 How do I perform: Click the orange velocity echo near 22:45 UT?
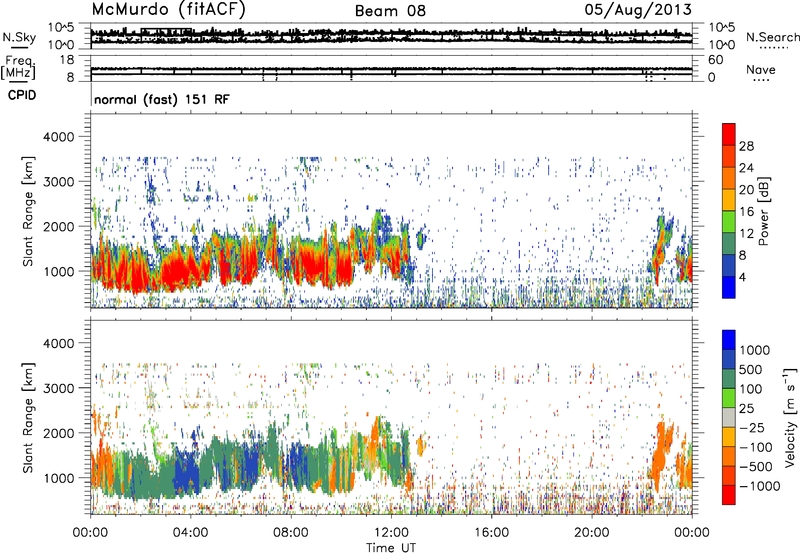(660, 454)
